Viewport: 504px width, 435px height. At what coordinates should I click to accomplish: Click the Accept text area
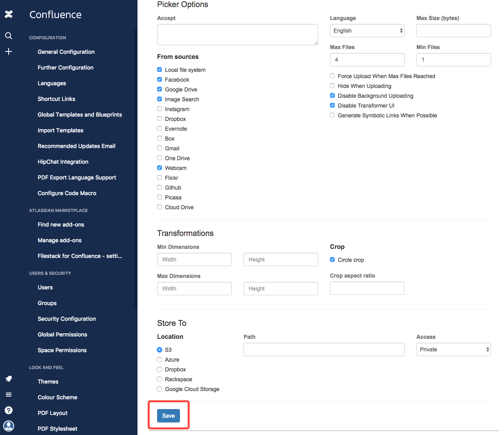click(x=238, y=35)
